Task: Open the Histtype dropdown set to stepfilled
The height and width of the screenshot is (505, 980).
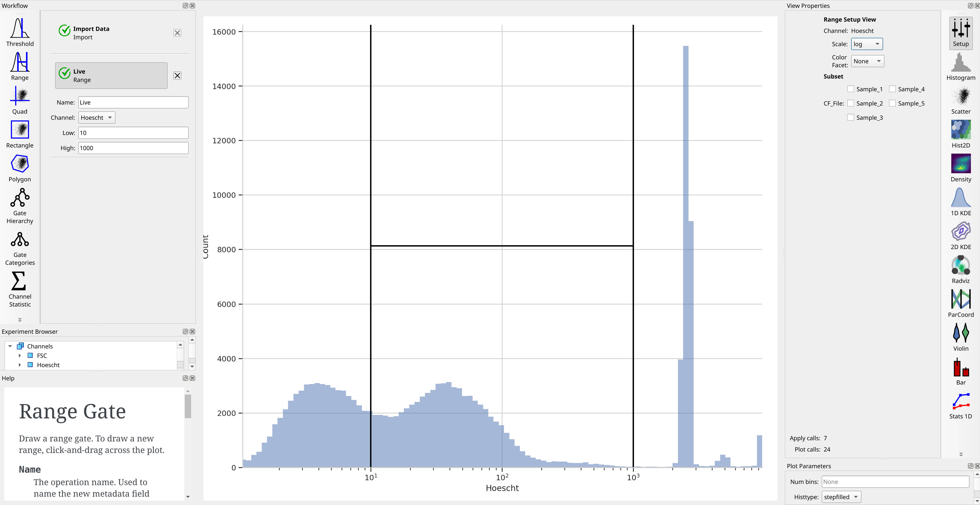Action: 841,497
